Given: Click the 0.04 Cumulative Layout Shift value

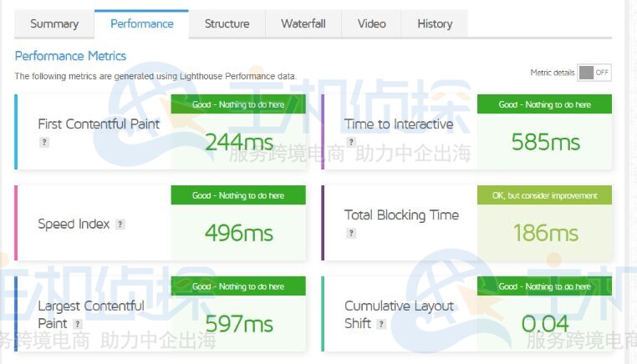Looking at the screenshot, I should point(545,324).
